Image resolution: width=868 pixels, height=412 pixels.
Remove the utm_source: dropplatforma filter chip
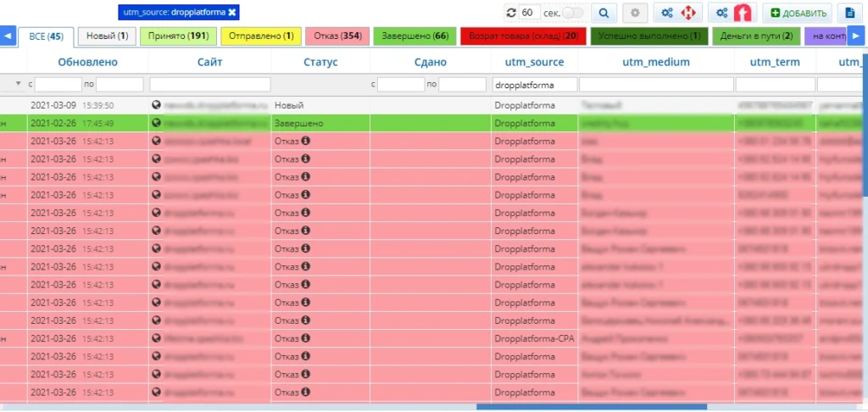tap(232, 13)
